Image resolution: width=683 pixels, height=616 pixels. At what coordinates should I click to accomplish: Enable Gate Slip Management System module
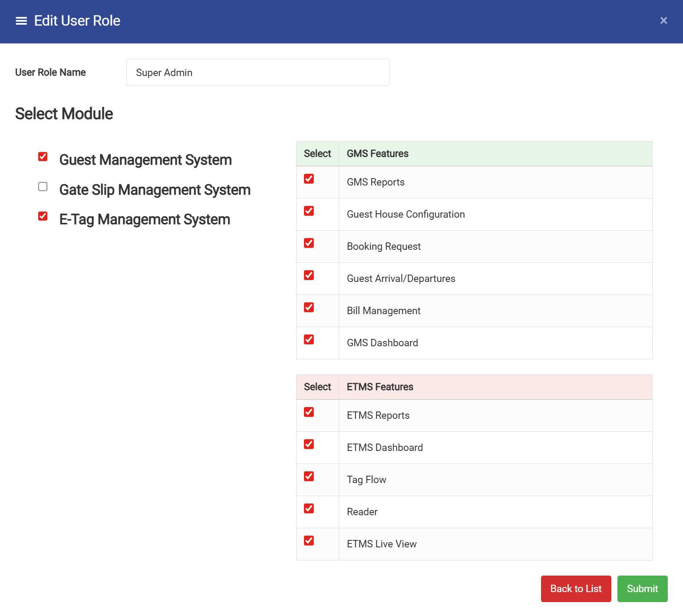(x=43, y=186)
